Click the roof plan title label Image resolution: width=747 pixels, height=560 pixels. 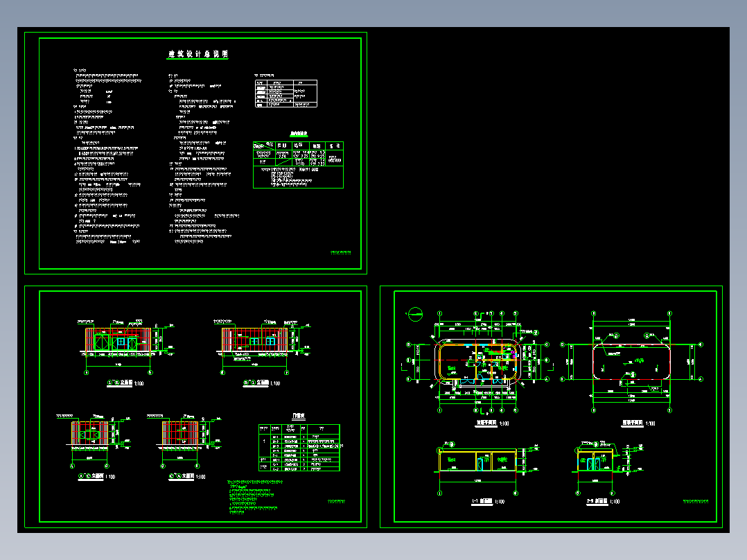coord(638,423)
